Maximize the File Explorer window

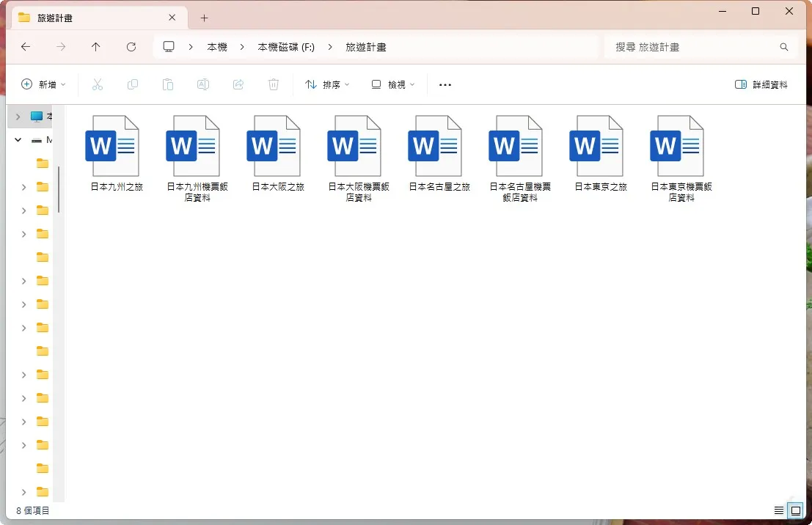coord(756,11)
